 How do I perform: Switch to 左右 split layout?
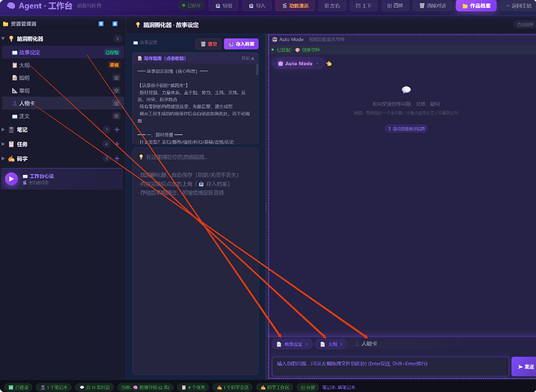pos(332,5)
